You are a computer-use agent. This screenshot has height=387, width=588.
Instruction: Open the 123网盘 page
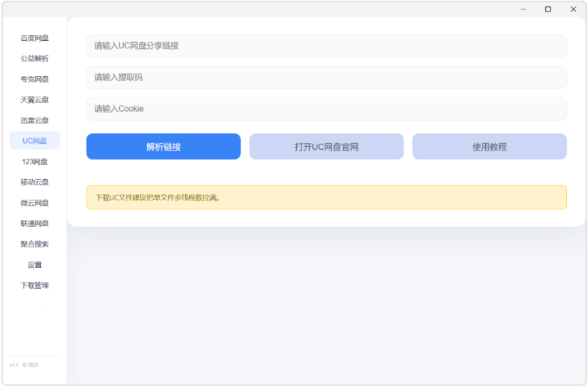[35, 161]
